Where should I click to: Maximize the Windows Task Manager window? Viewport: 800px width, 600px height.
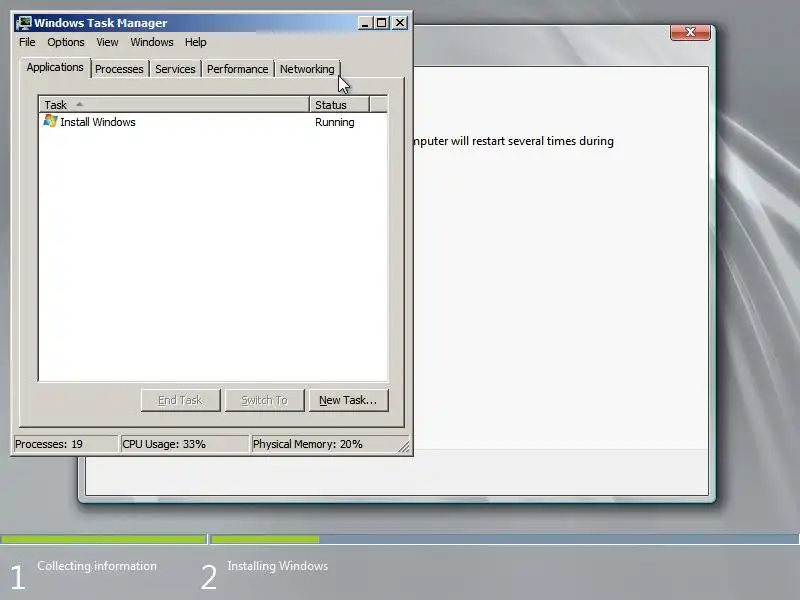382,23
